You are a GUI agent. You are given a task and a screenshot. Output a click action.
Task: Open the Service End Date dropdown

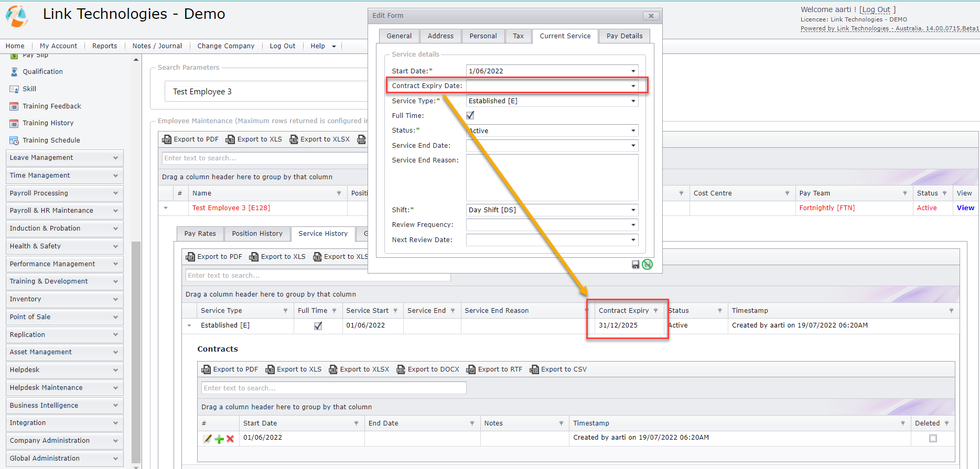click(x=633, y=146)
